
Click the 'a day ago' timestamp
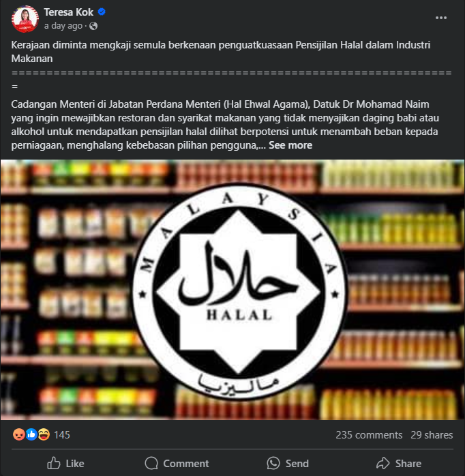pyautogui.click(x=63, y=26)
